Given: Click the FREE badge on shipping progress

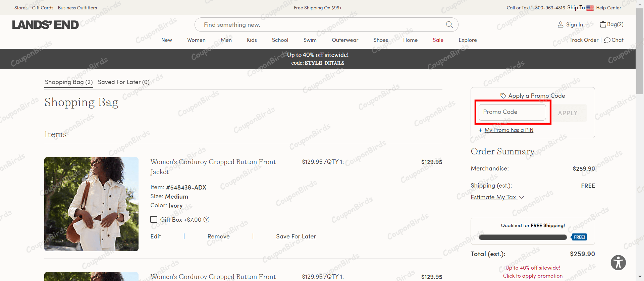Looking at the screenshot, I should pyautogui.click(x=579, y=237).
